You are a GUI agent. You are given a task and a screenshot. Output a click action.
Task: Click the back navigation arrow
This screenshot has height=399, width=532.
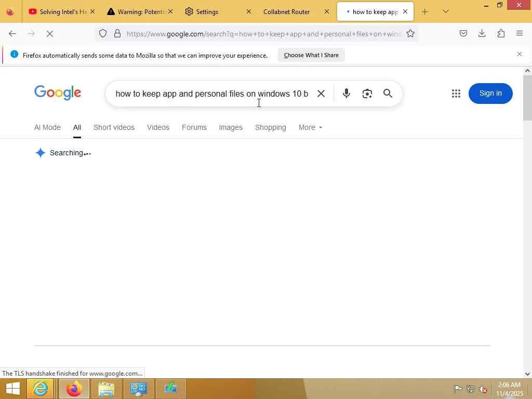click(12, 34)
